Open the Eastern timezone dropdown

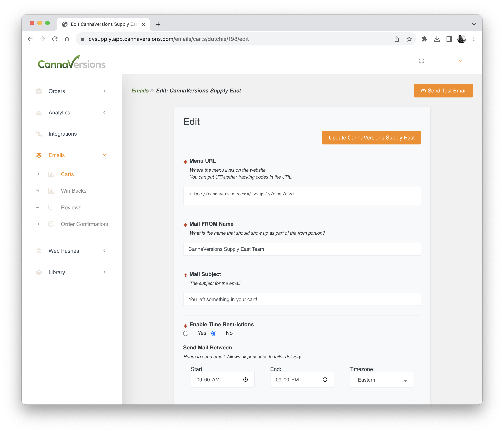tap(381, 380)
